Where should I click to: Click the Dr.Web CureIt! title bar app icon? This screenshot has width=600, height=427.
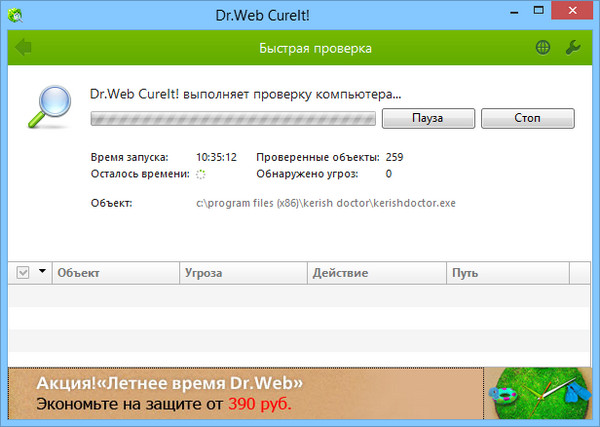[x=15, y=15]
